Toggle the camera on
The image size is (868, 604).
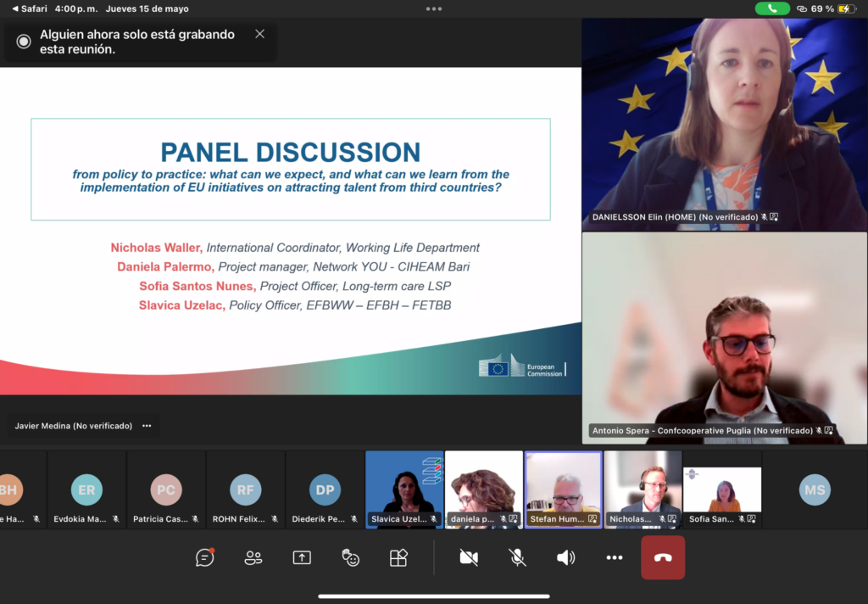(x=469, y=557)
